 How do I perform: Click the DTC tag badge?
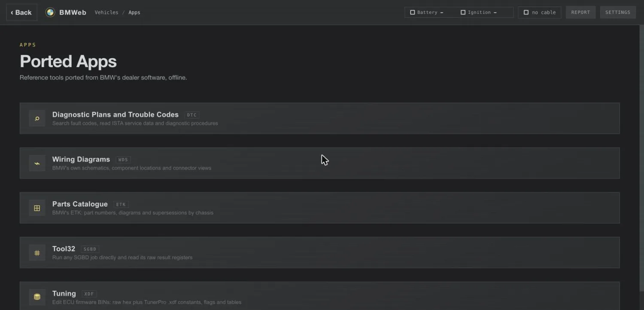(x=191, y=115)
